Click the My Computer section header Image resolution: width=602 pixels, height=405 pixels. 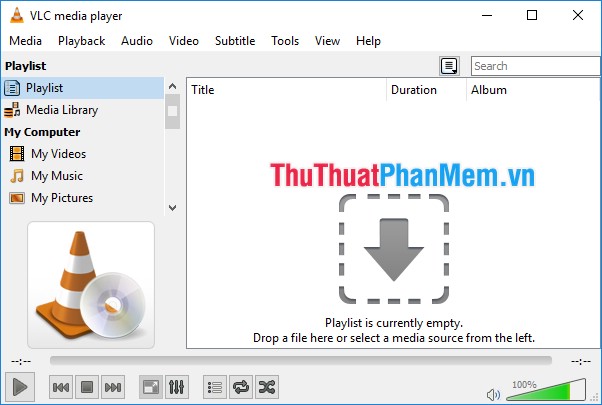42,132
